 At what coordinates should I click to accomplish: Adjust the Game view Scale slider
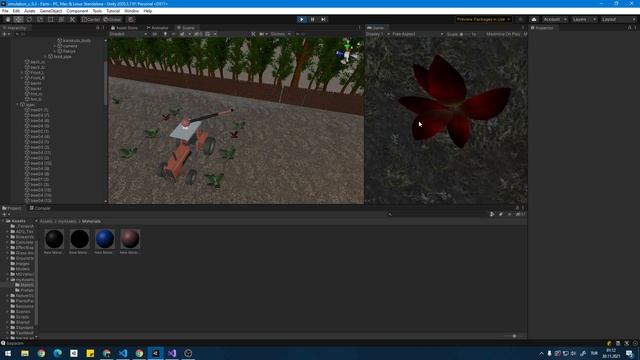(465, 34)
